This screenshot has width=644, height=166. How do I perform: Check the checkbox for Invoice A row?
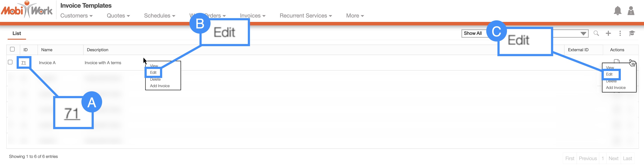click(10, 62)
